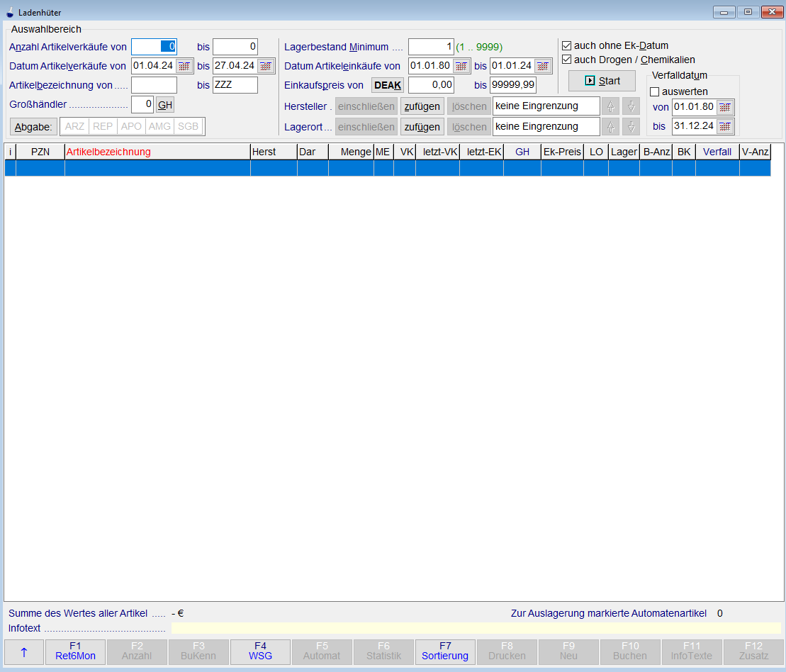Open calendar for Artikeleinkäufe bis date 01.01.24
Screen dimensions: 786x672
543,66
